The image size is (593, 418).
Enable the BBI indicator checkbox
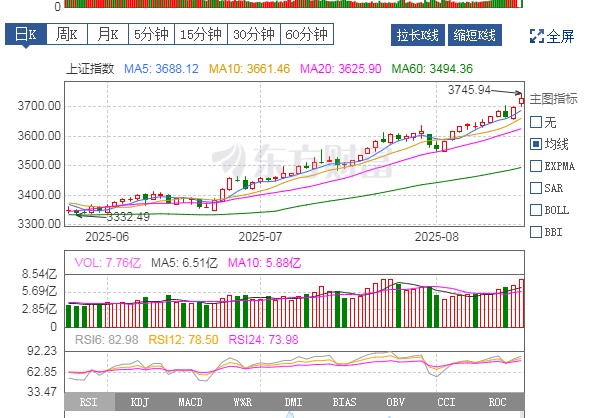(536, 232)
